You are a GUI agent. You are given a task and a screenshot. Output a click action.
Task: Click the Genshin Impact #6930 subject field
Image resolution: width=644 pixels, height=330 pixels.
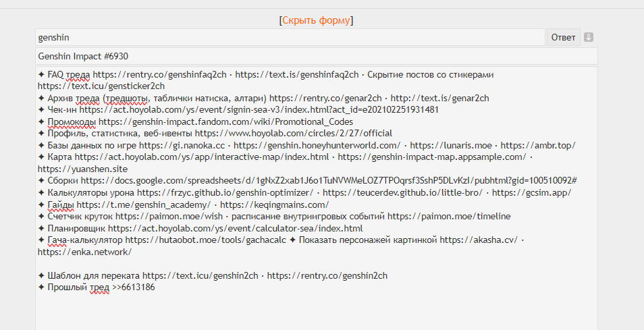point(316,56)
